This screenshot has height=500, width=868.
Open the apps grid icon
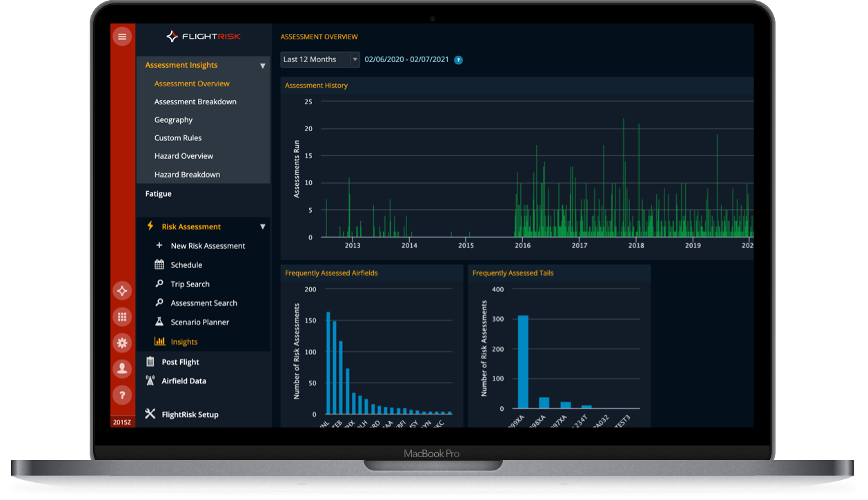point(122,317)
